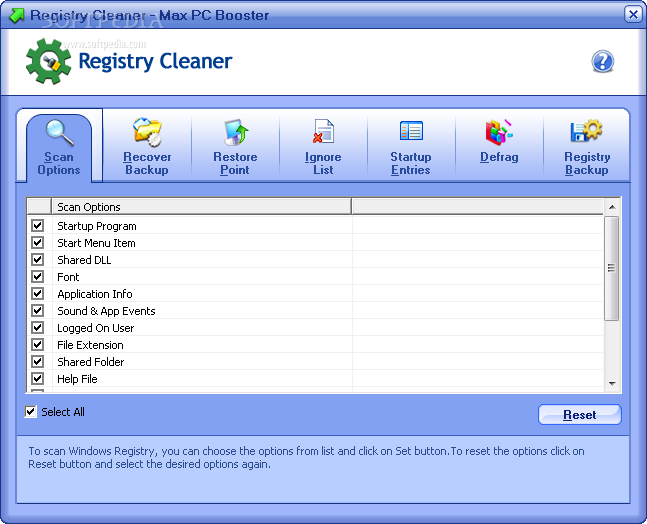The image size is (647, 524).
Task: Uncheck the Font checkbox
Action: click(x=38, y=276)
